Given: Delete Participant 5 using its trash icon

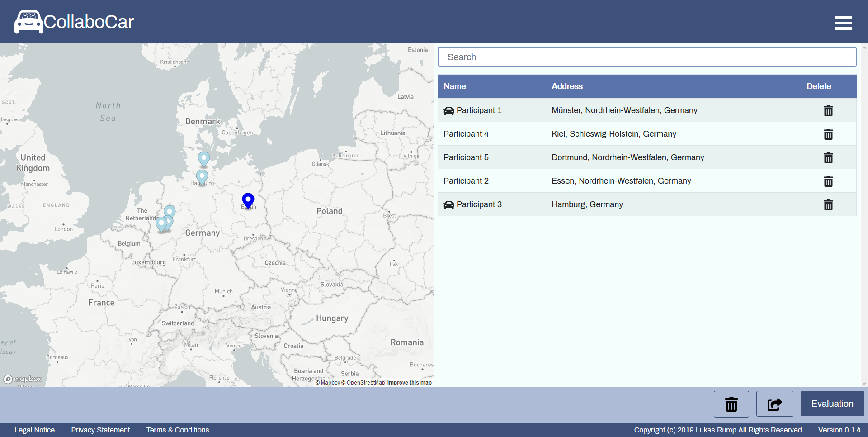Looking at the screenshot, I should pos(828,157).
